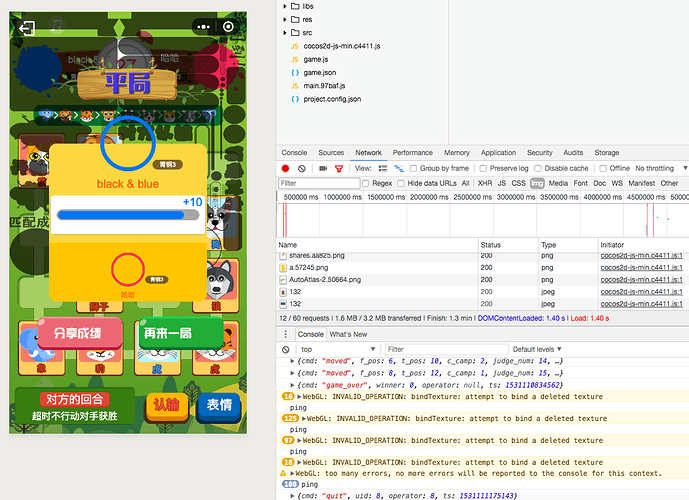The height and width of the screenshot is (500, 689).
Task: Switch to large request rows view icon
Action: [x=383, y=168]
